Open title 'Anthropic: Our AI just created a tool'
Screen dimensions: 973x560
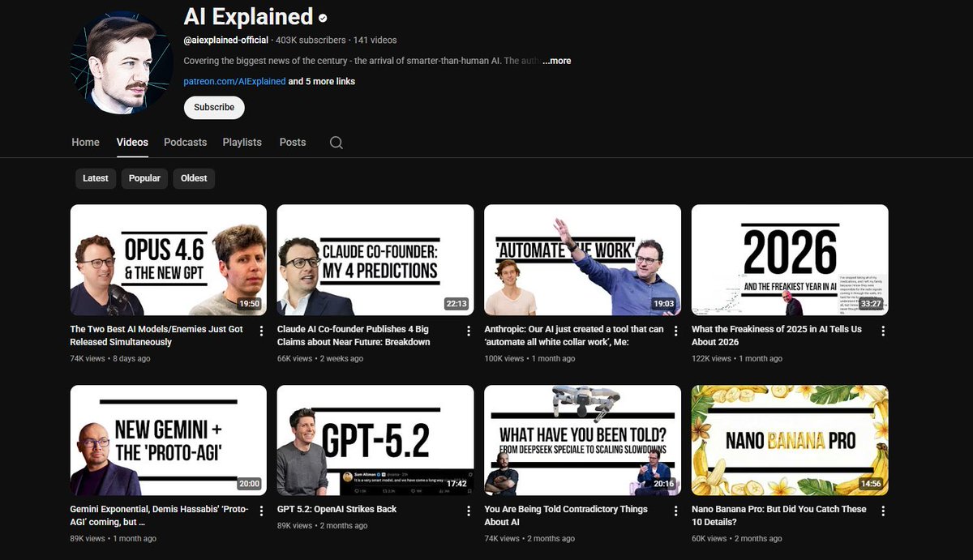574,336
